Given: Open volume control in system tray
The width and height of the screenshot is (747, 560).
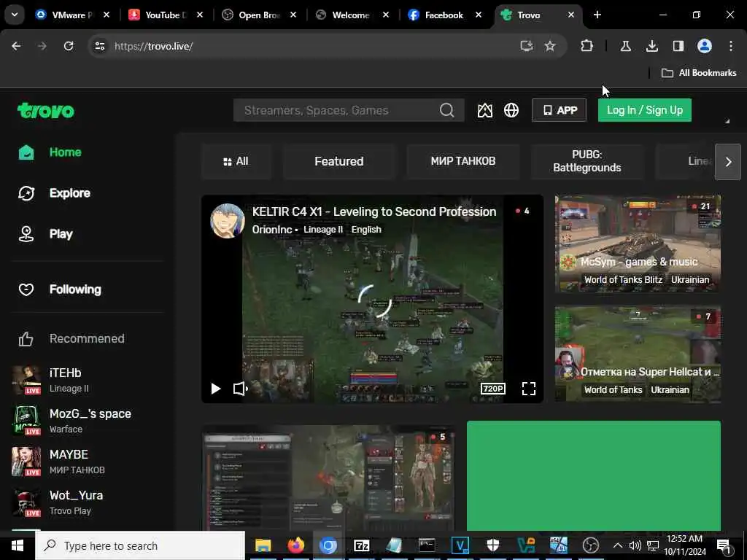Looking at the screenshot, I should coord(635,545).
